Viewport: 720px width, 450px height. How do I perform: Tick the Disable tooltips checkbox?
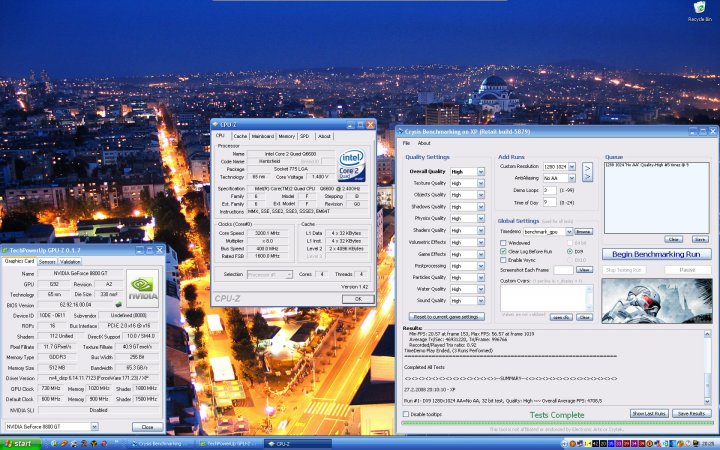click(x=406, y=414)
